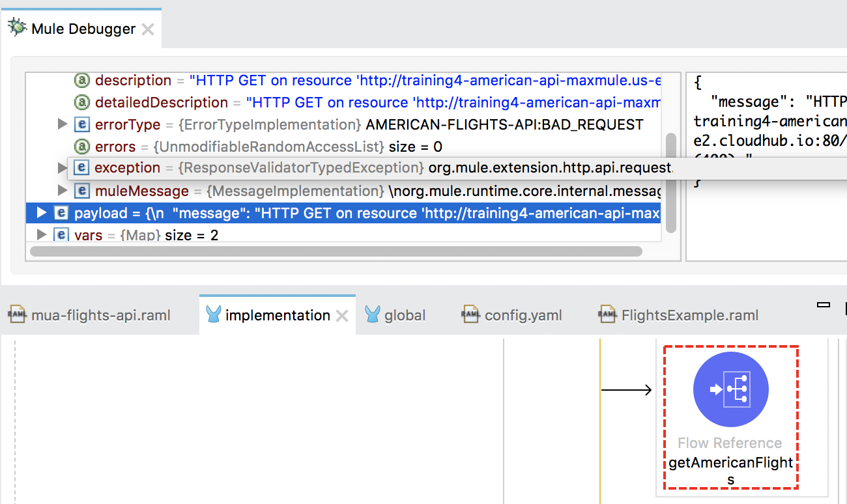847x504 pixels.
Task: Expand the exception node
Action: (x=63, y=168)
